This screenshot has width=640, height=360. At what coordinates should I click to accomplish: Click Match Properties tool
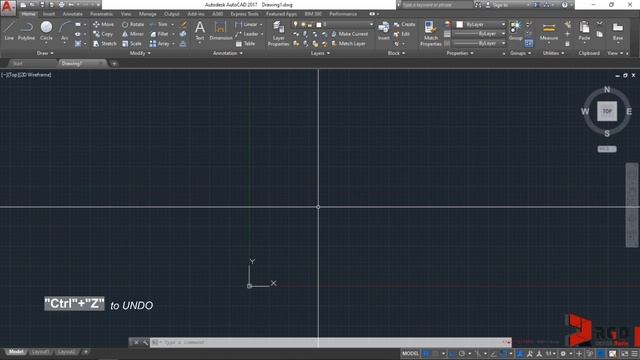[x=431, y=33]
